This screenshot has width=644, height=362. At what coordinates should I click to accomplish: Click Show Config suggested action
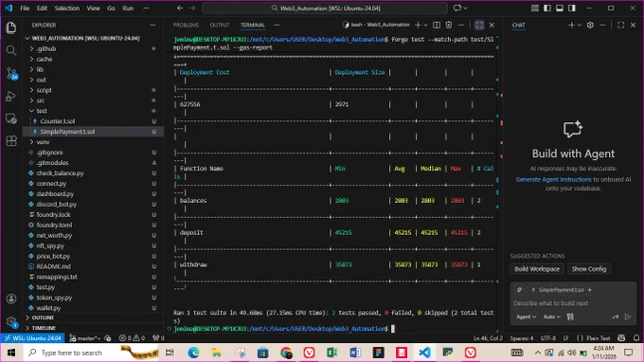pos(589,269)
